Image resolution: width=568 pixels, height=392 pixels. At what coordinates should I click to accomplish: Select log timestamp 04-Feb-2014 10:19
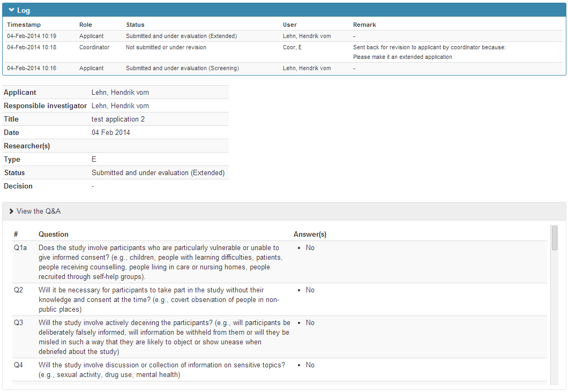(x=32, y=36)
